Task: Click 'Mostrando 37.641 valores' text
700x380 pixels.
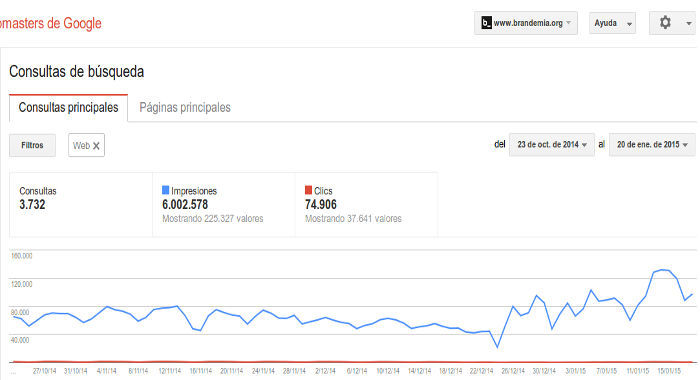Action: (353, 219)
